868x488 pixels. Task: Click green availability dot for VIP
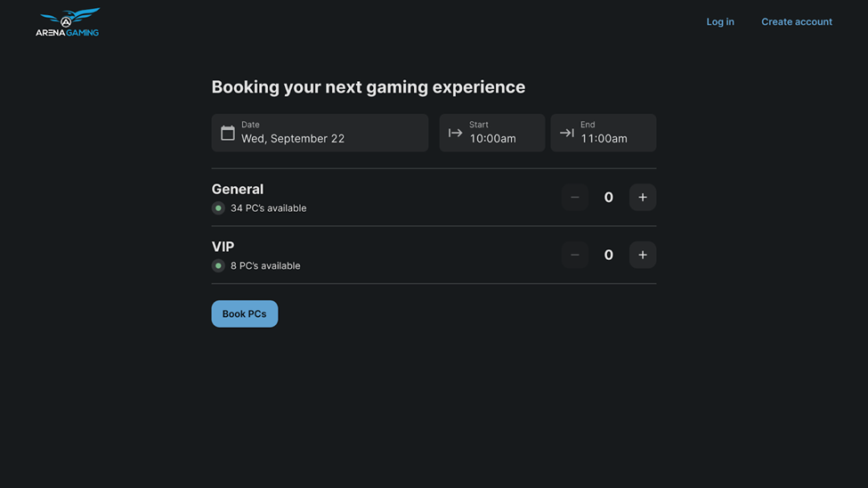coord(218,266)
